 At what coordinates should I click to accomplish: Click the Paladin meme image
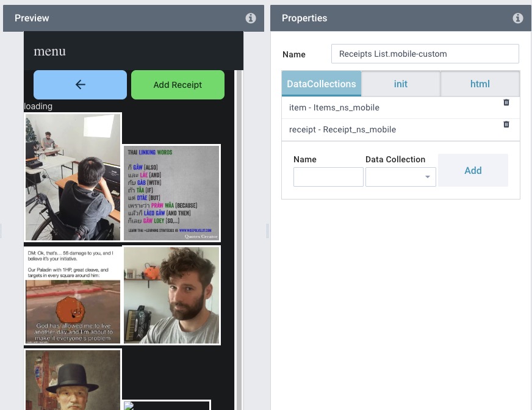73,295
